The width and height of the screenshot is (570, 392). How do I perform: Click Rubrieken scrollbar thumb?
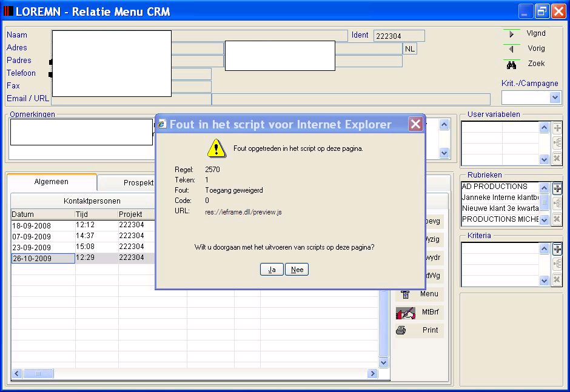pyautogui.click(x=544, y=202)
